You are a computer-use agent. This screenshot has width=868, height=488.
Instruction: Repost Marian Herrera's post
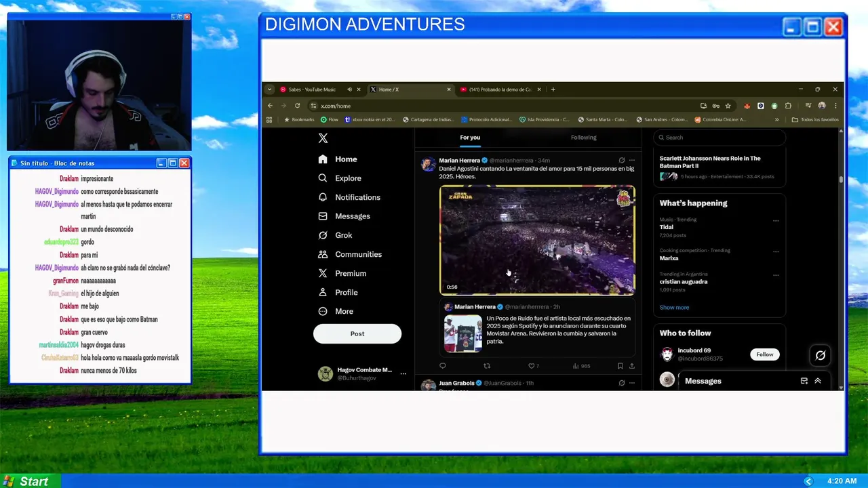click(x=486, y=366)
